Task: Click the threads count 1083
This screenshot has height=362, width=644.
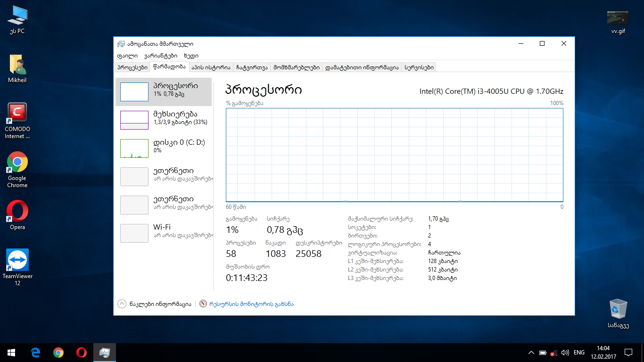Action: point(276,254)
